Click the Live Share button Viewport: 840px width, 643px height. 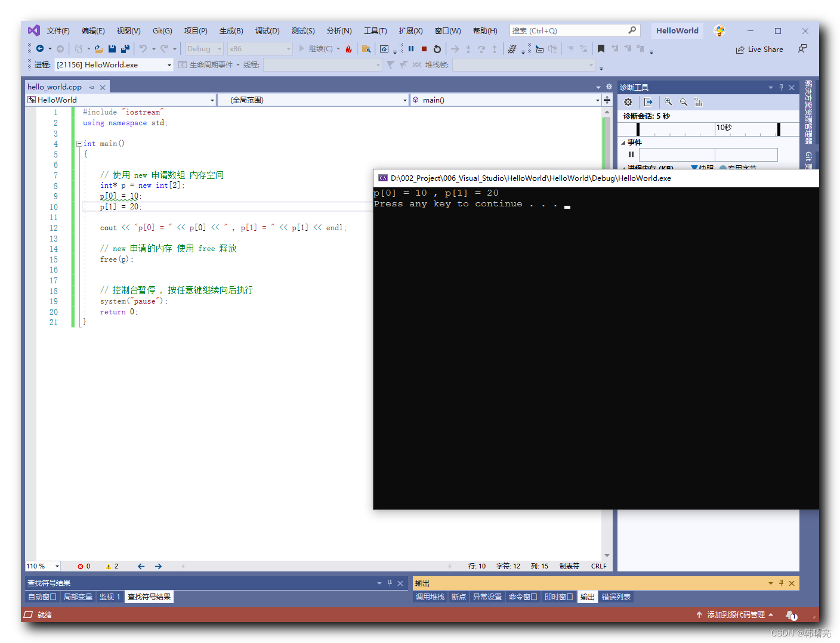click(759, 50)
